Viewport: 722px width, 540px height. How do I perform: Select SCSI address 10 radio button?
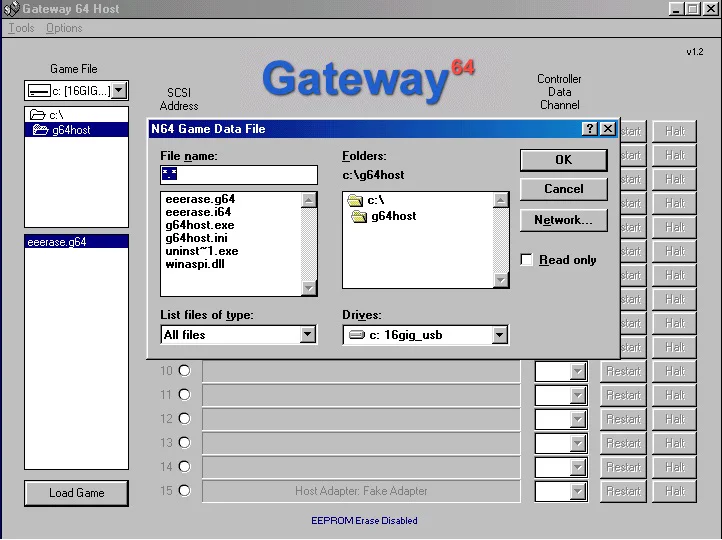[184, 371]
